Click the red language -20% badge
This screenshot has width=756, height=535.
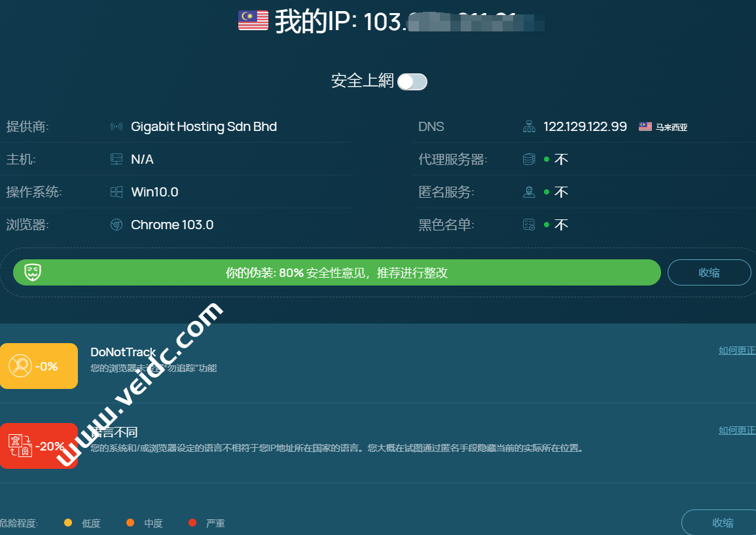(39, 446)
